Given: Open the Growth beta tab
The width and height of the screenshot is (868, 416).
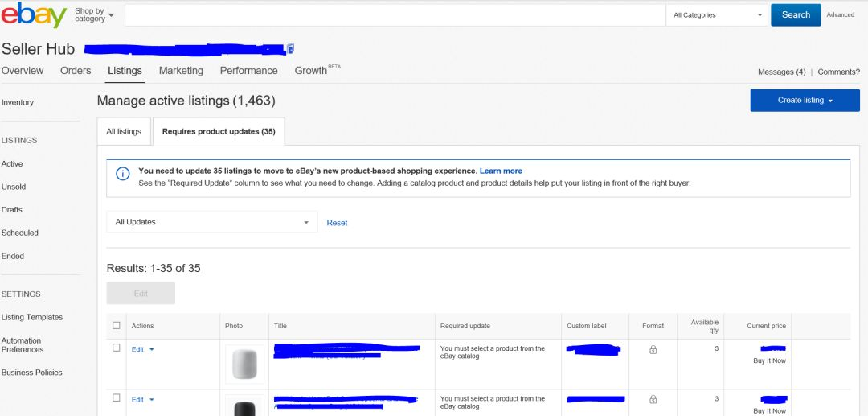Looking at the screenshot, I should point(317,70).
